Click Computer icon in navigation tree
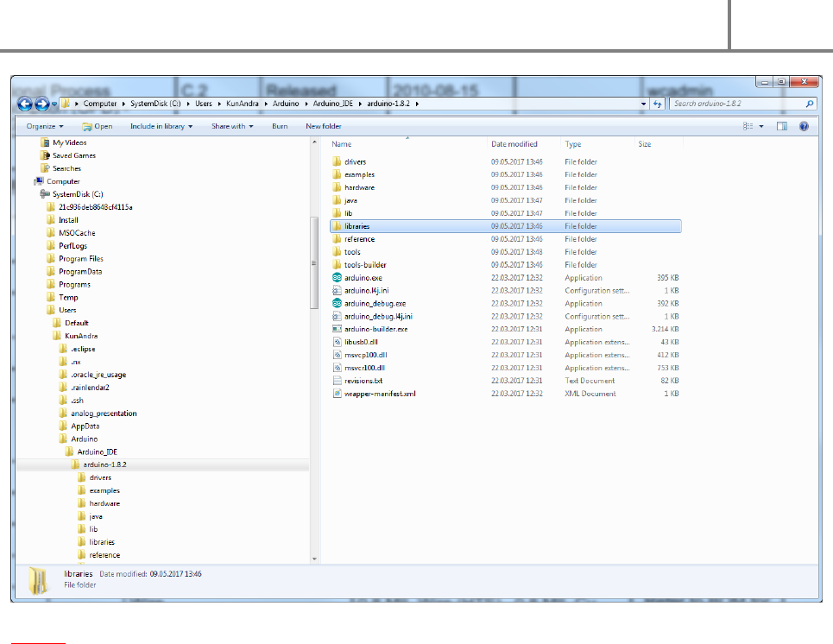 pos(39,181)
